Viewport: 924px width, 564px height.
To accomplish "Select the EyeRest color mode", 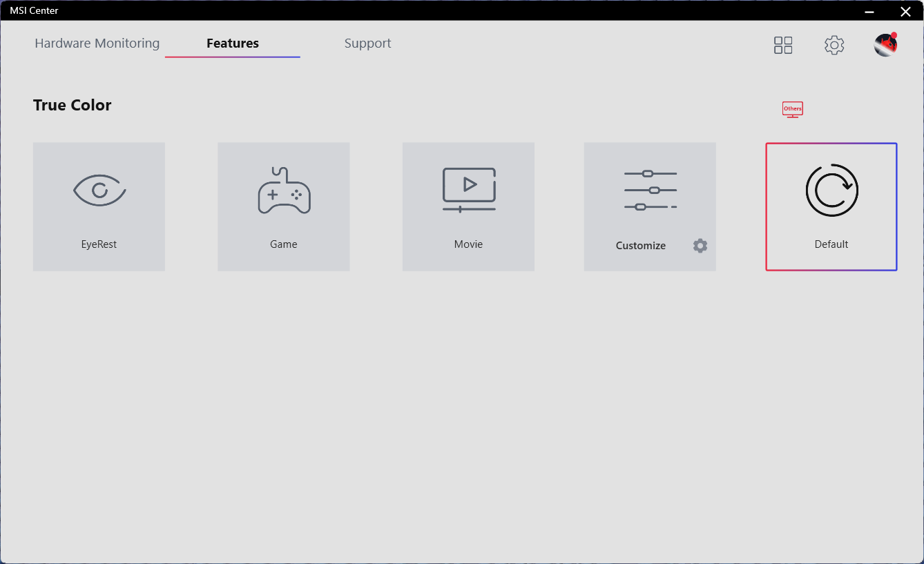I will coord(99,206).
